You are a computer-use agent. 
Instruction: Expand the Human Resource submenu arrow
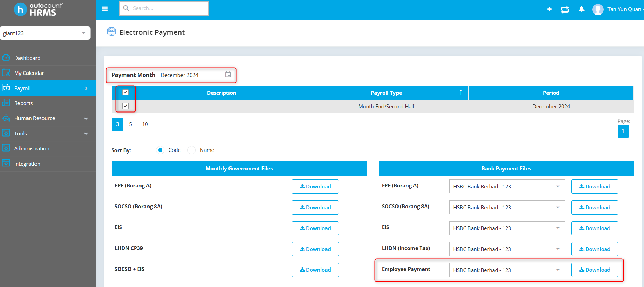[x=86, y=119]
